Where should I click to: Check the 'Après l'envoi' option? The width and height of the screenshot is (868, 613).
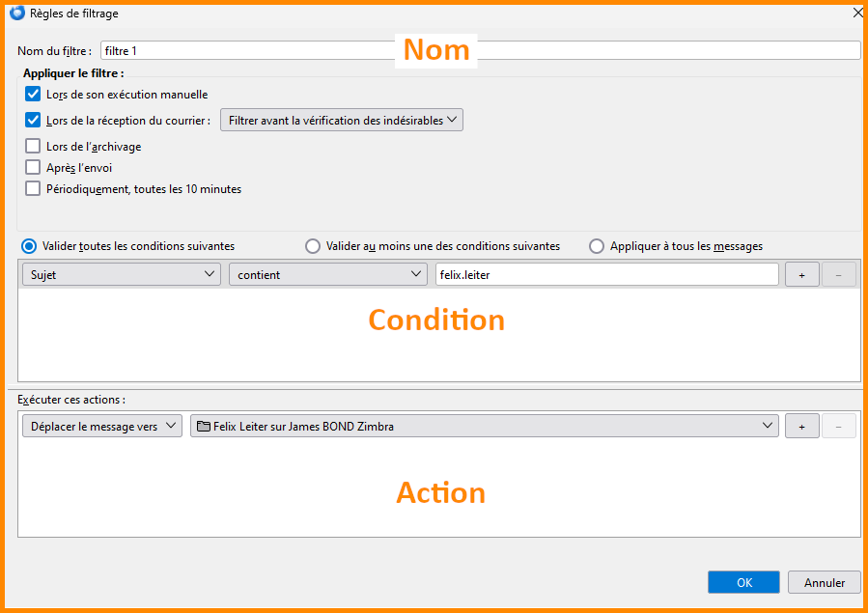(34, 168)
